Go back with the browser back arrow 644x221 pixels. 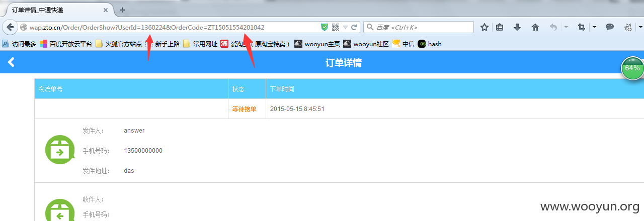9,27
